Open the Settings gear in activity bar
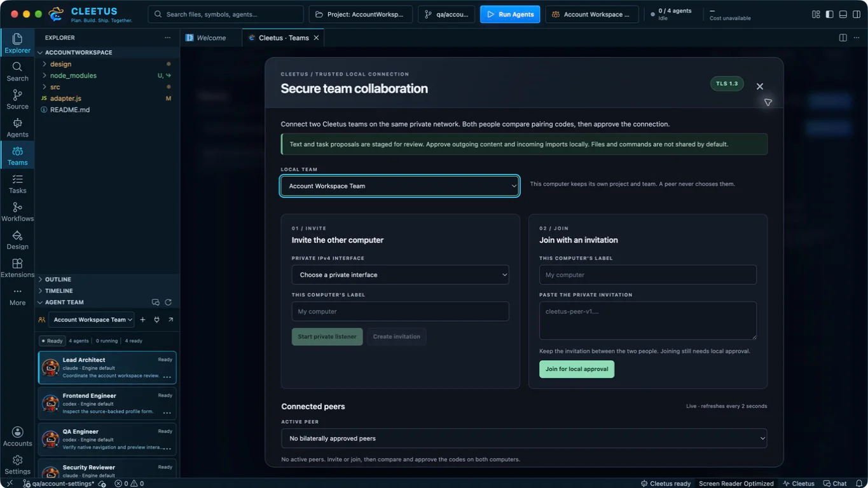Image resolution: width=868 pixels, height=488 pixels. click(17, 464)
